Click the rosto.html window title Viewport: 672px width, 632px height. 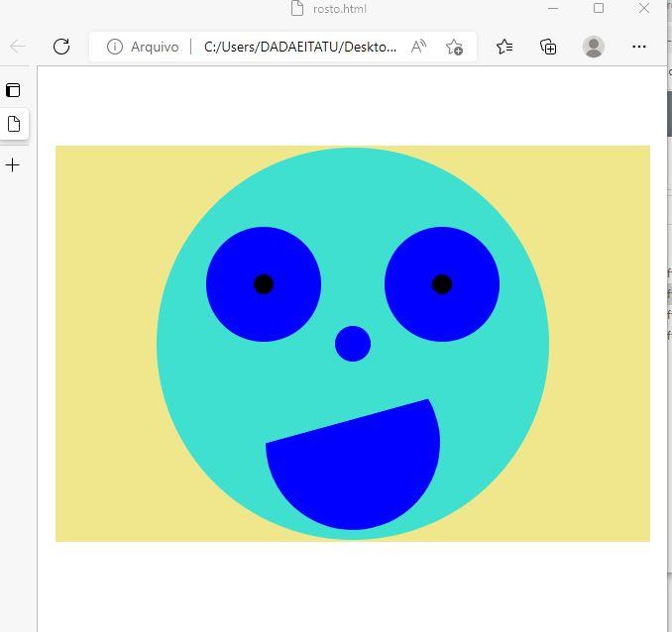[x=339, y=9]
